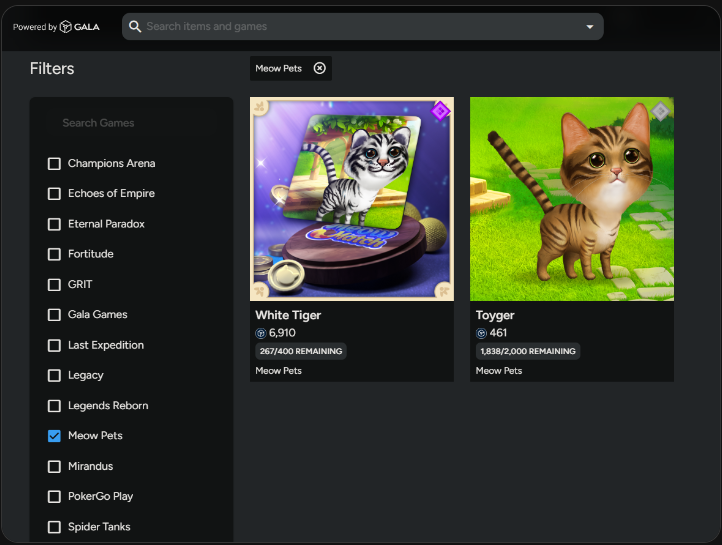The width and height of the screenshot is (722, 545).
Task: Click the White Tiger title
Action: pyautogui.click(x=288, y=315)
